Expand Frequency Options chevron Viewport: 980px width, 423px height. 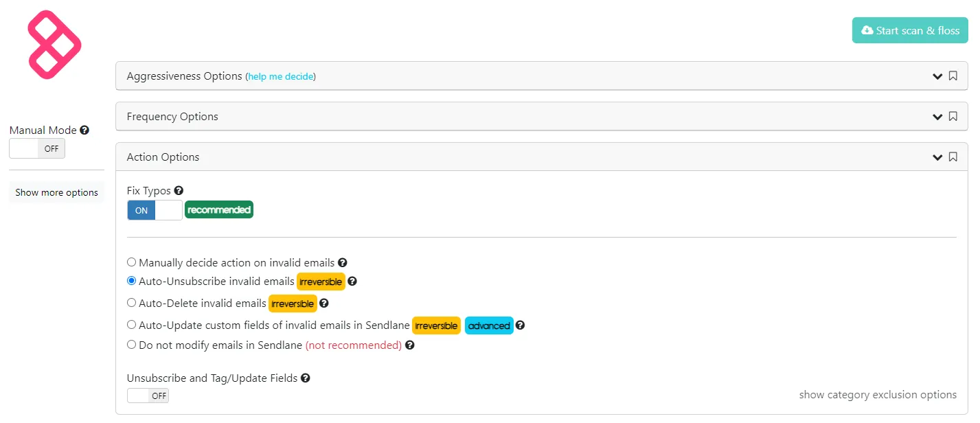[937, 117]
